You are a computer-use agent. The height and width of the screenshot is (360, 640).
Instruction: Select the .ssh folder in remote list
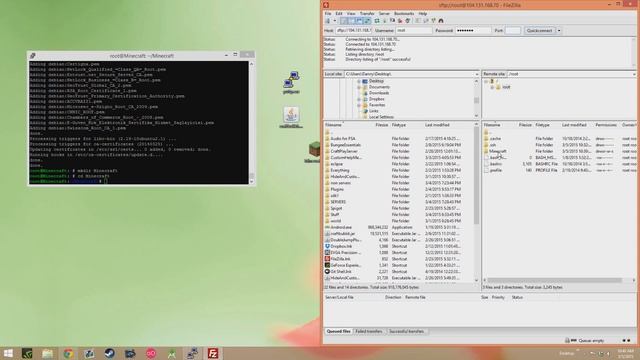pos(493,145)
